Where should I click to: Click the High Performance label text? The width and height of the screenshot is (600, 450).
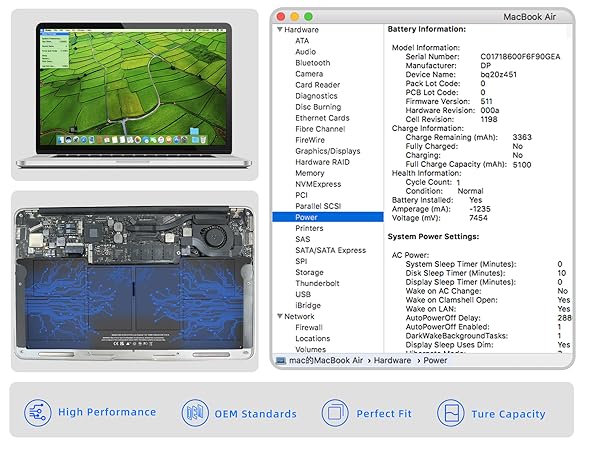[x=107, y=412]
